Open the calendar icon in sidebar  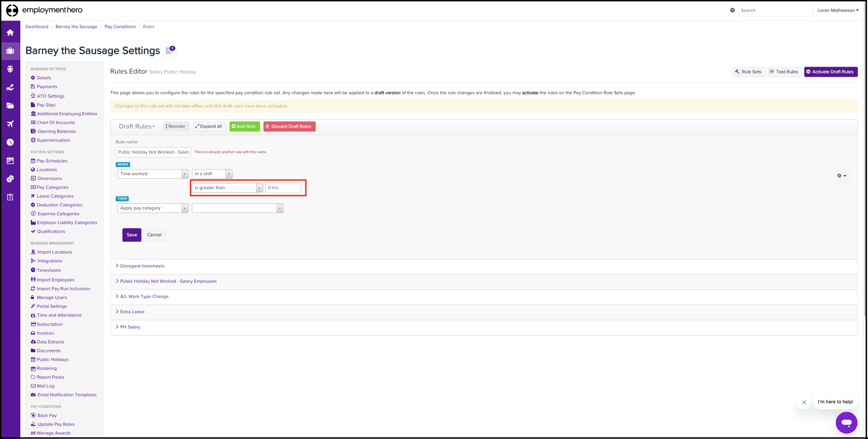[x=10, y=160]
